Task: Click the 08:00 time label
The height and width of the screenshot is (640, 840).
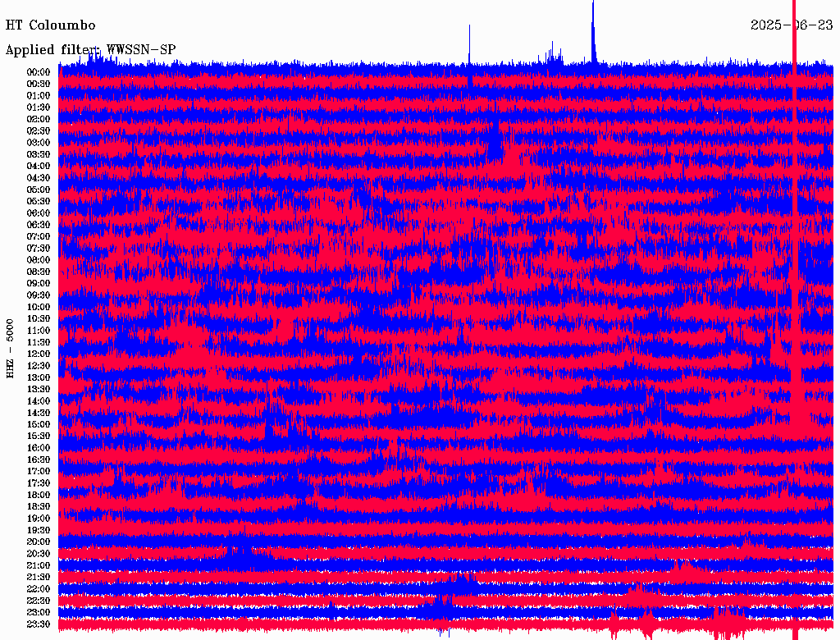Action: [39, 260]
